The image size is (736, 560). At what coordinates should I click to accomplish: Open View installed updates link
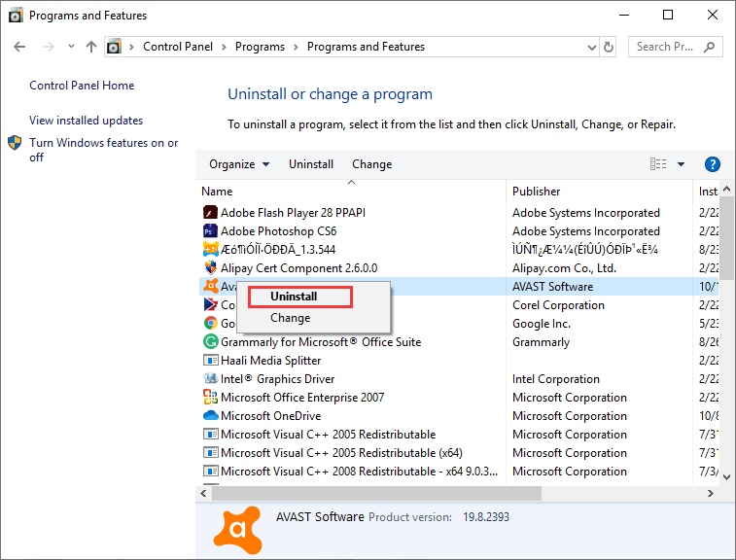[86, 121]
